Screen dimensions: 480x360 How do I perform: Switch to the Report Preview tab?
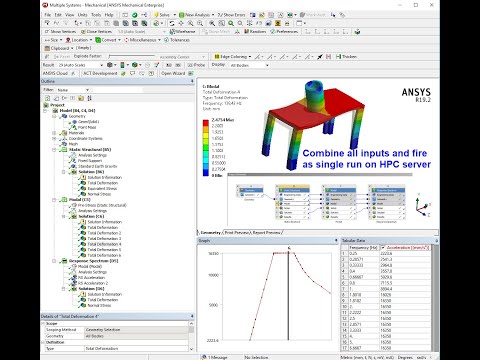266,232
